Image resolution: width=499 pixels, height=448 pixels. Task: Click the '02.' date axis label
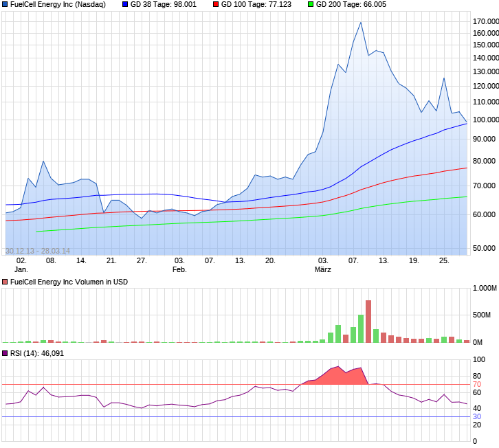(21, 260)
